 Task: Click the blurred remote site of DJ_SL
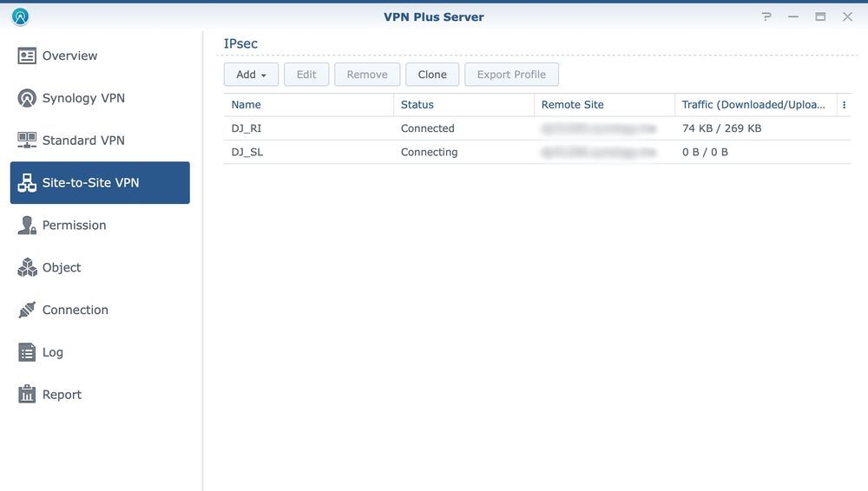(x=598, y=152)
